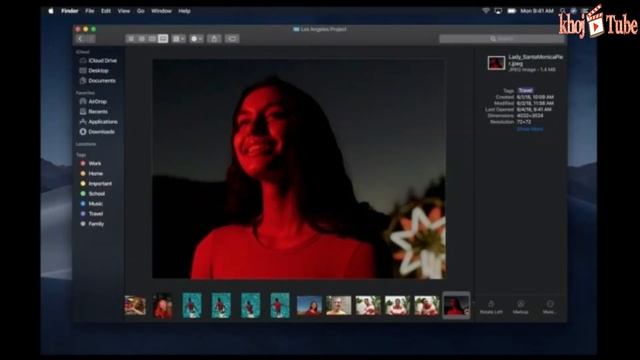Select the selected dark red last thumbnail
This screenshot has height=360, width=640.
(x=456, y=305)
